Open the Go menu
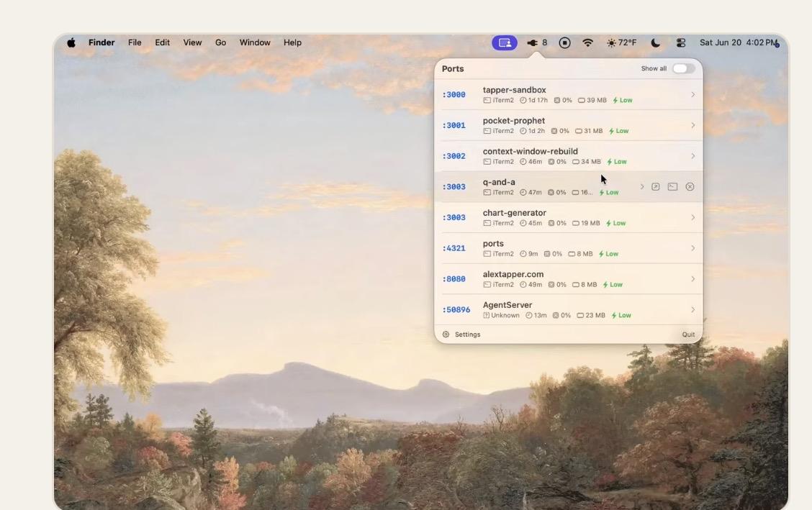Image resolution: width=812 pixels, height=510 pixels. pos(220,42)
